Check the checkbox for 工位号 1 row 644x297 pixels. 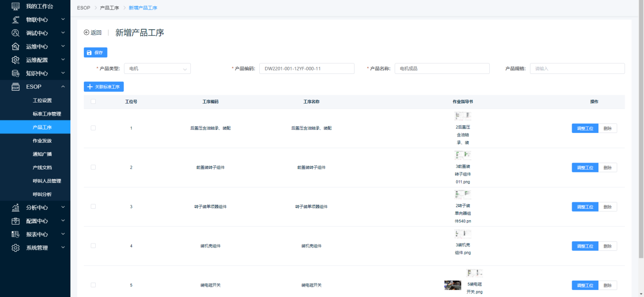[x=93, y=128]
